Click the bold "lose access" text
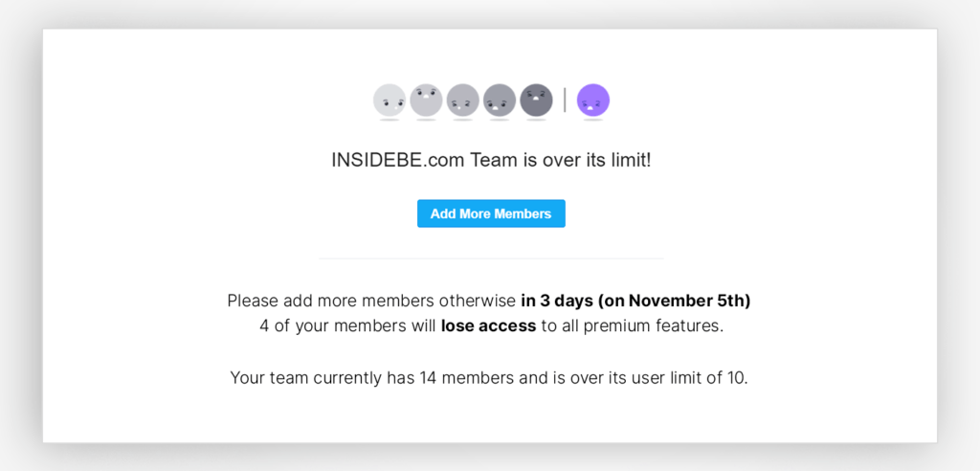Image resolution: width=980 pixels, height=471 pixels. click(x=489, y=326)
